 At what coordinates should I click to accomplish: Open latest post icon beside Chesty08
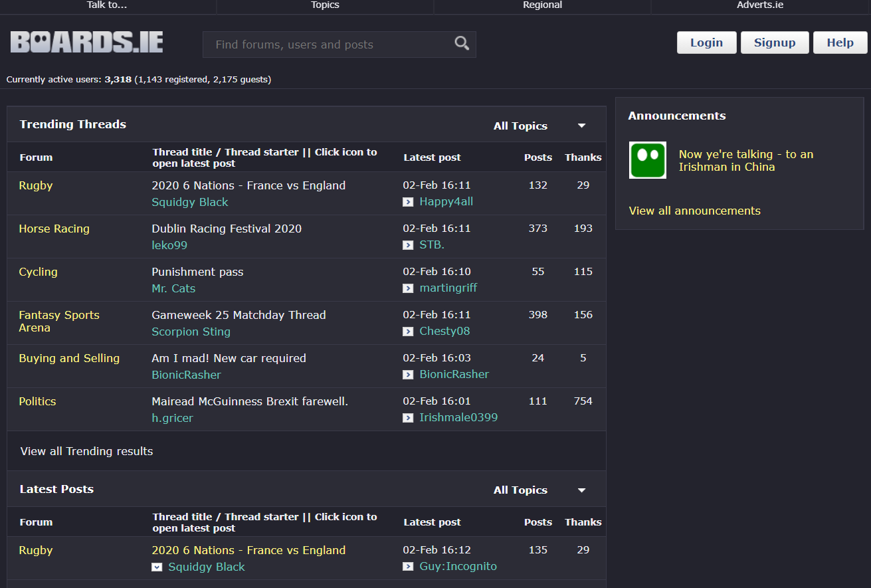[408, 332]
